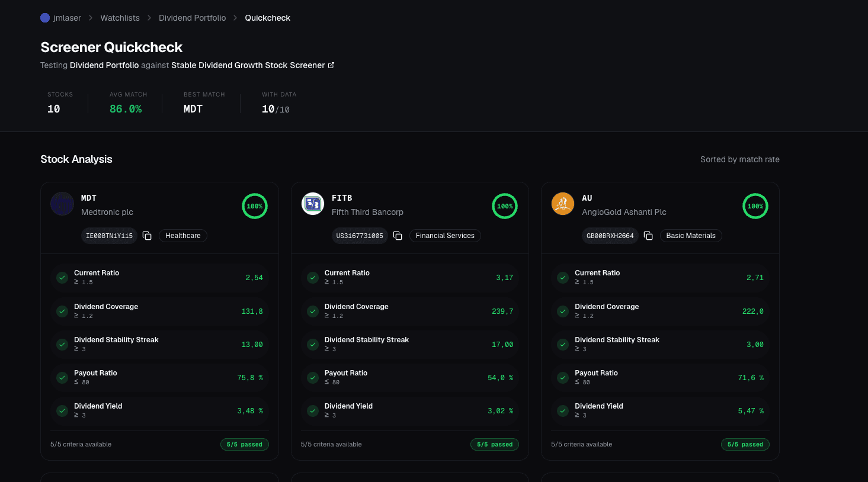This screenshot has width=868, height=482.
Task: Click MDT Payout Ratio check icon
Action: [62, 378]
